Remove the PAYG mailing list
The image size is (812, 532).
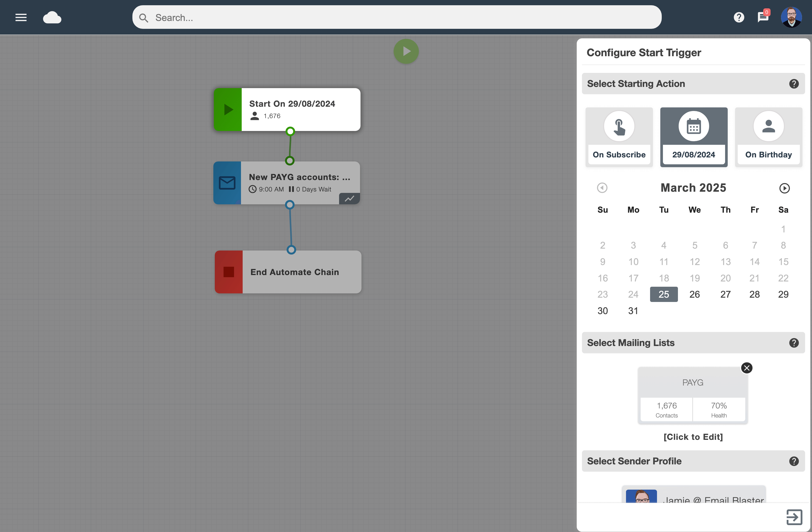747,368
